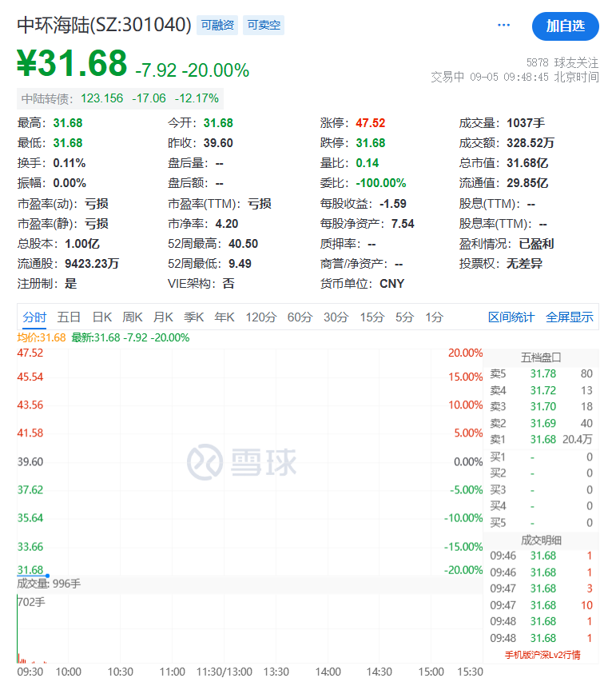Switch to the 120分 chart tab
The image size is (616, 686).
point(260,317)
